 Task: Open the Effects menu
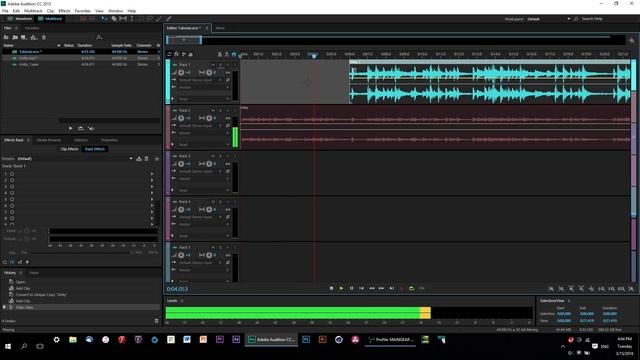tap(64, 11)
